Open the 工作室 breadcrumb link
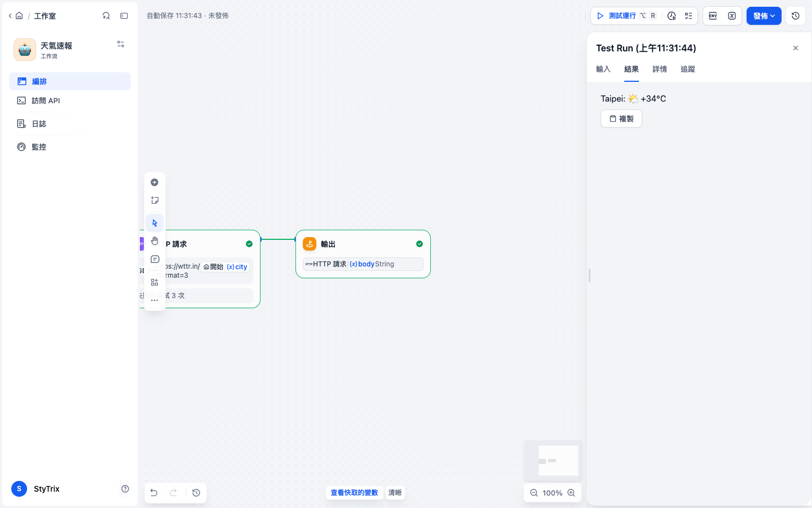The image size is (812, 508). pyautogui.click(x=45, y=16)
